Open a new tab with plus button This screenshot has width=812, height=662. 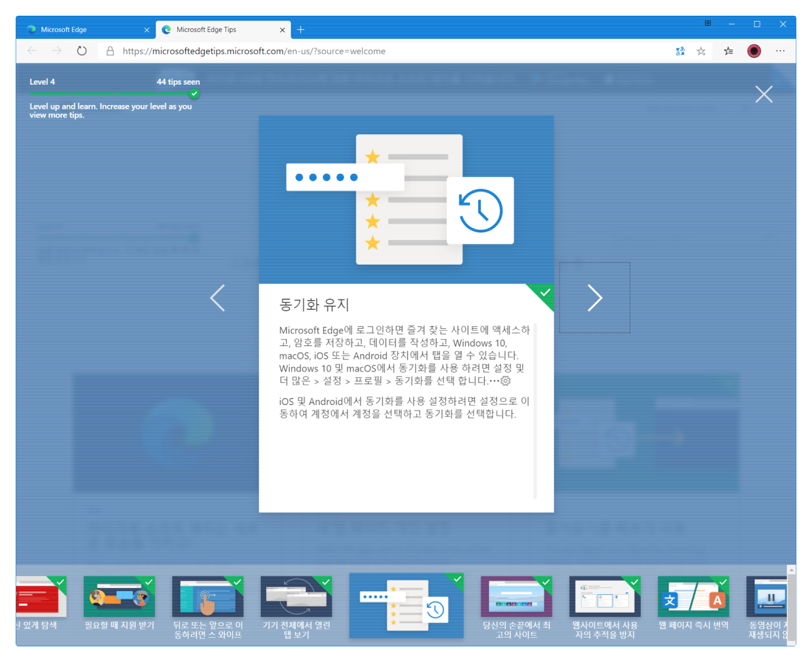(301, 29)
